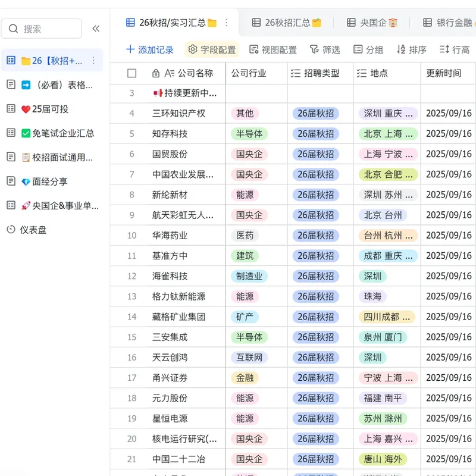Click the 仪表盘 dashboard clock icon
Viewport: 476px width, 476px height.
(11, 230)
